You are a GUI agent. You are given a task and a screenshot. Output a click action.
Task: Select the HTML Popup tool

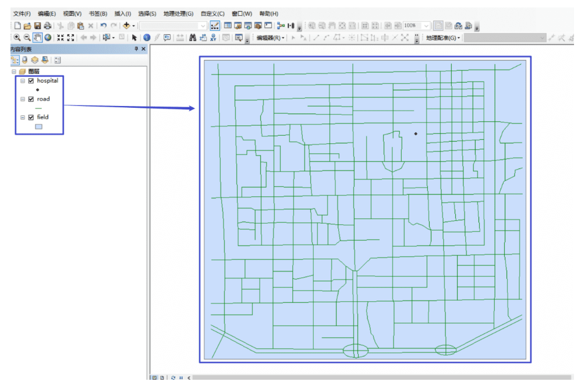pos(167,37)
